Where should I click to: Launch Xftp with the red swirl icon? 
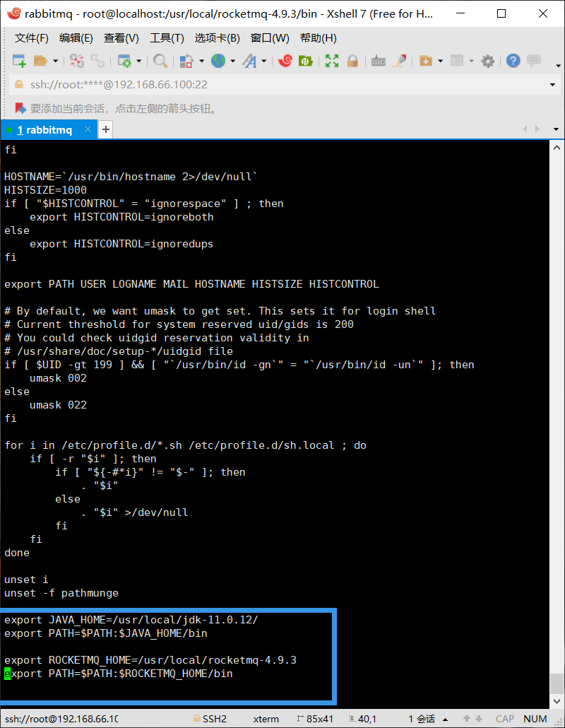[x=285, y=61]
